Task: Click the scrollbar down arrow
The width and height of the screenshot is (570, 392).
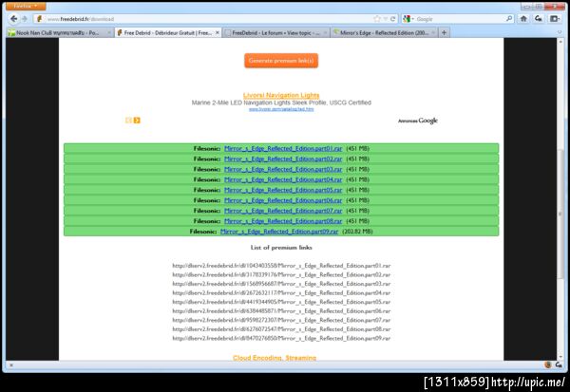Action: (560, 356)
